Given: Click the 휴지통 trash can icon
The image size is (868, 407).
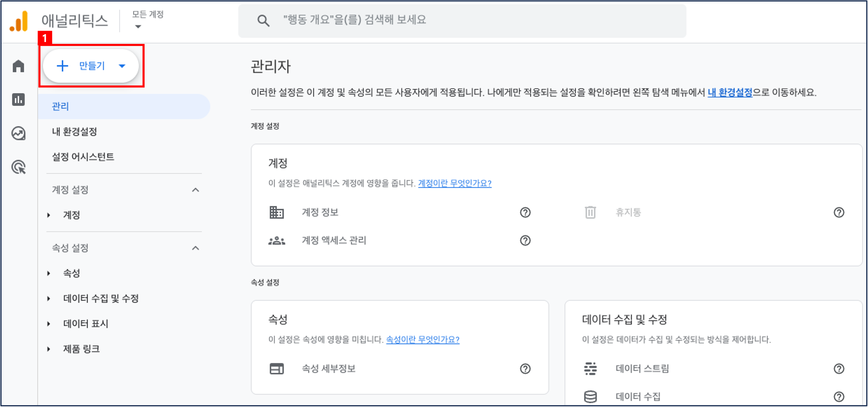Looking at the screenshot, I should pos(590,212).
